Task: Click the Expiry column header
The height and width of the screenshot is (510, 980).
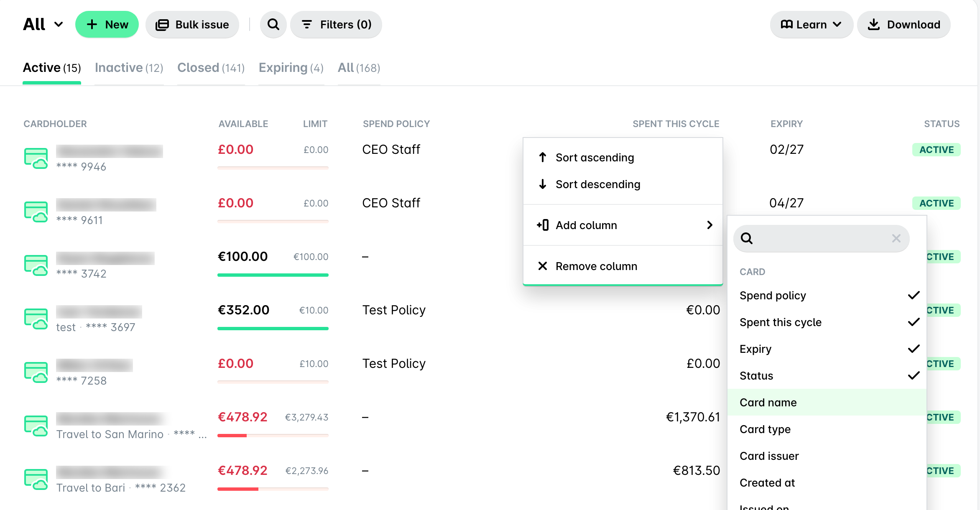Action: point(786,124)
